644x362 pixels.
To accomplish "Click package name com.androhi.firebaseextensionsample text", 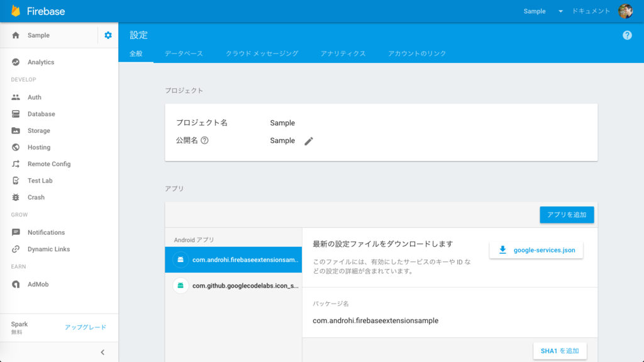I will click(375, 321).
